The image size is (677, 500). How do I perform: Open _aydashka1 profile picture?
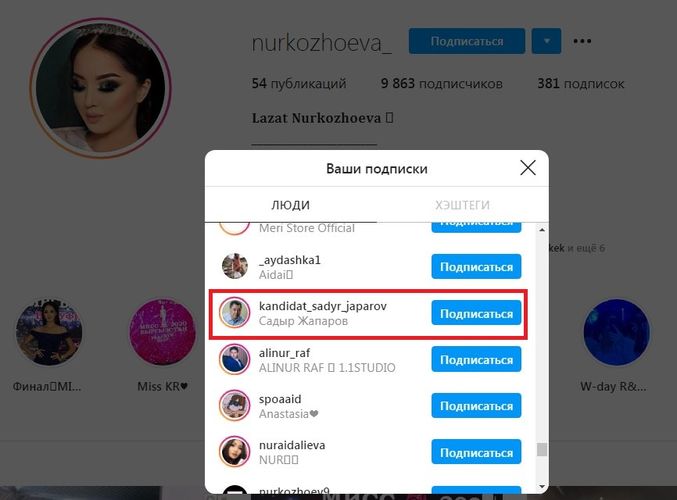234,266
